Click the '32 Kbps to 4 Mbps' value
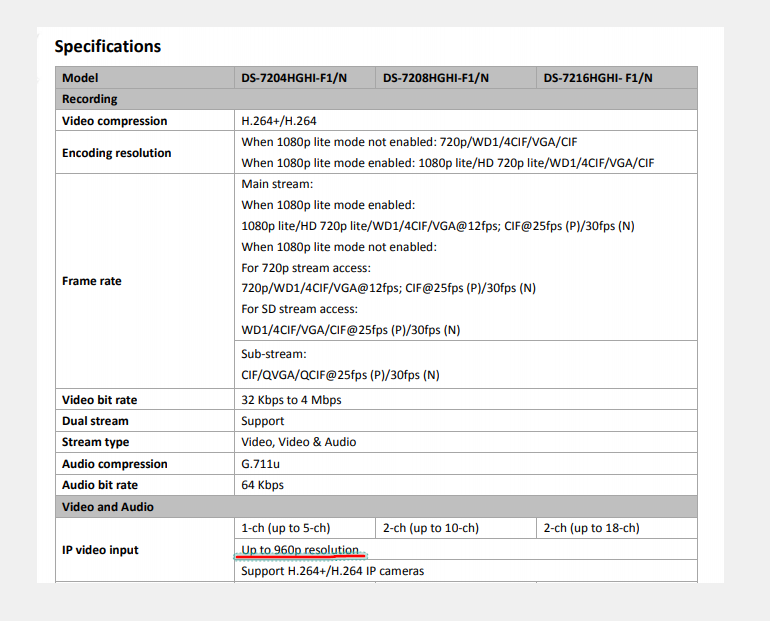Screen dimensions: 770x621 click(x=291, y=400)
